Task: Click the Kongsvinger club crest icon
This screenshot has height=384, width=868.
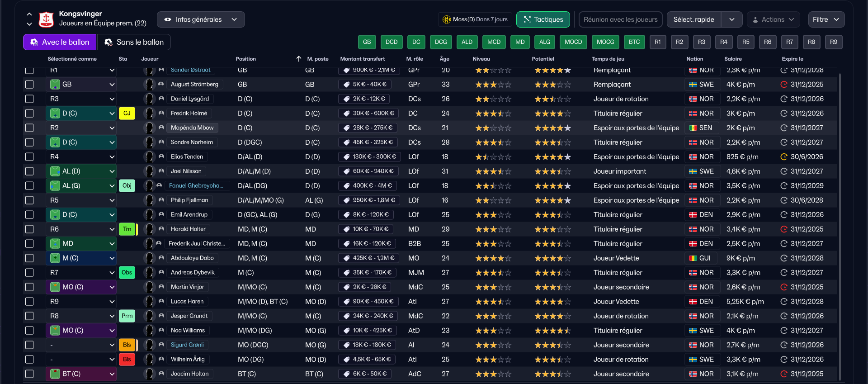Action: click(46, 19)
